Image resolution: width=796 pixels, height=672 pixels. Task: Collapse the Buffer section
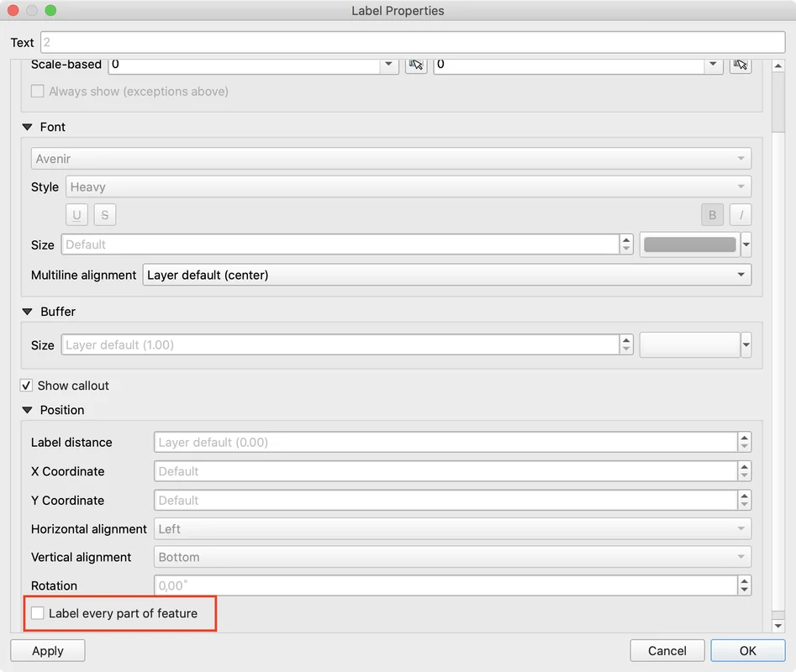click(27, 312)
